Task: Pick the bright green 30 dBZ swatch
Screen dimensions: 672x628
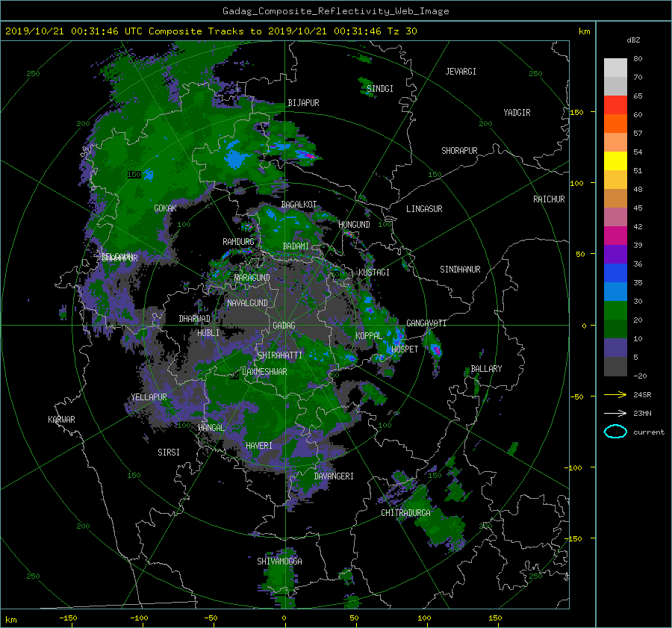Action: [x=615, y=310]
